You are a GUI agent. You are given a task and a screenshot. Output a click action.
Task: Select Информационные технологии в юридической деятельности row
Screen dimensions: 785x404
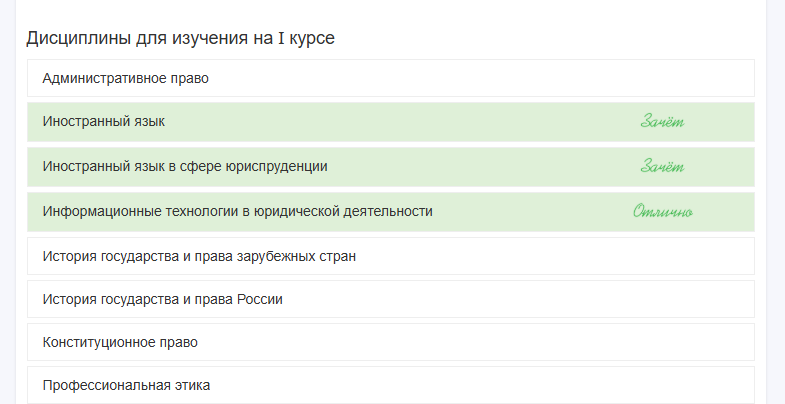point(390,212)
